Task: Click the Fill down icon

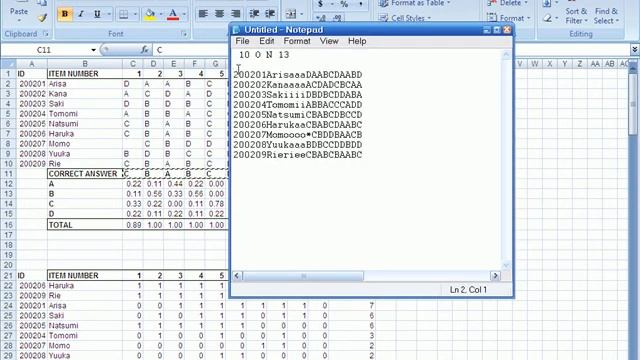Action: (x=547, y=4)
